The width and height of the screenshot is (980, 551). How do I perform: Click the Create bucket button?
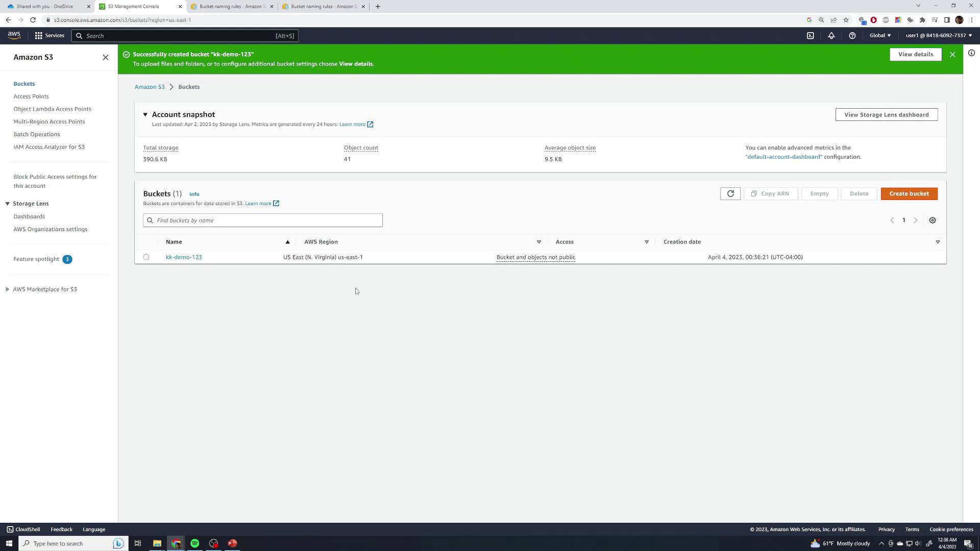[x=909, y=194]
